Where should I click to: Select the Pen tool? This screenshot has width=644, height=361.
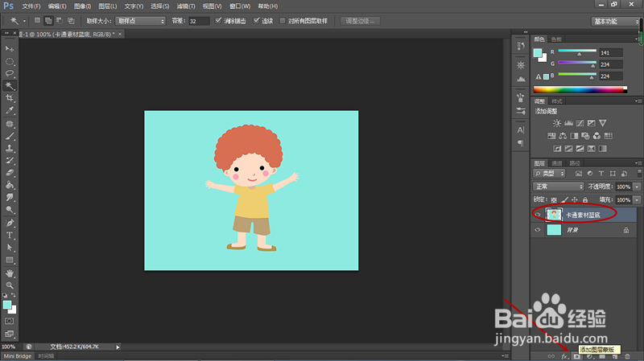(x=10, y=224)
